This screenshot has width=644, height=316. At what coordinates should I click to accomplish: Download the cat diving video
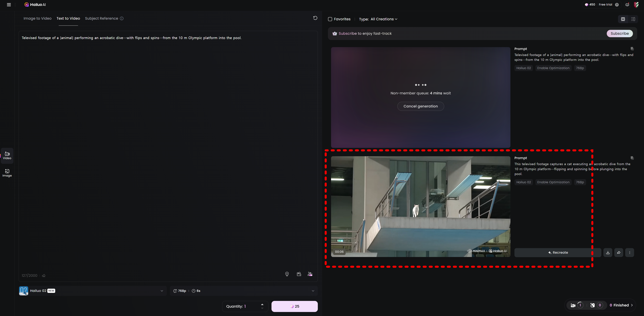coord(608,253)
